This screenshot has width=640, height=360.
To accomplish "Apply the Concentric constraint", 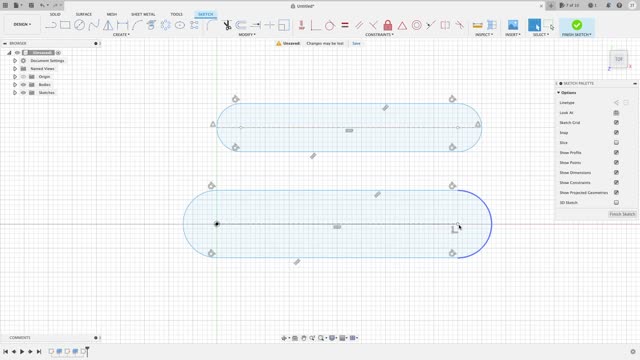I will (416, 25).
